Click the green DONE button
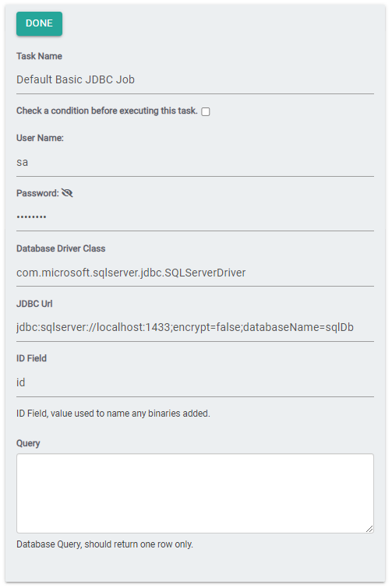The image size is (392, 588). 40,23
